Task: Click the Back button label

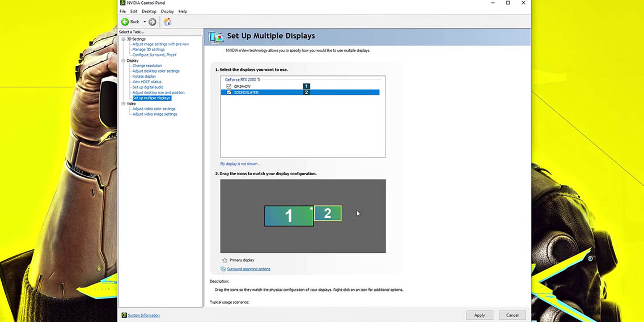Action: click(x=135, y=22)
